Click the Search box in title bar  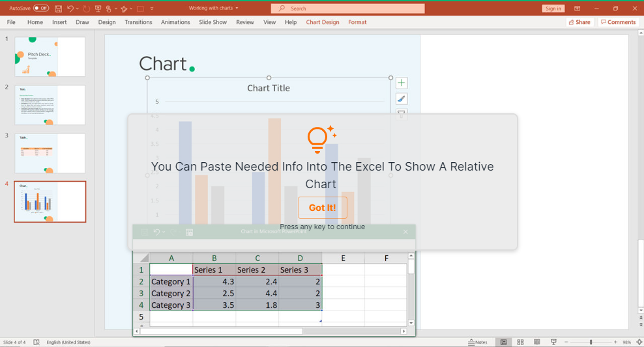348,8
